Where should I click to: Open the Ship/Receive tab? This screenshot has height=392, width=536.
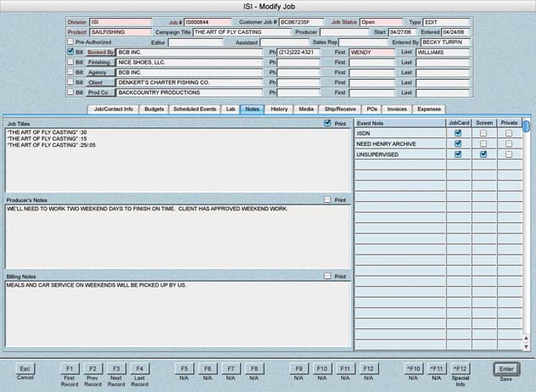point(341,109)
